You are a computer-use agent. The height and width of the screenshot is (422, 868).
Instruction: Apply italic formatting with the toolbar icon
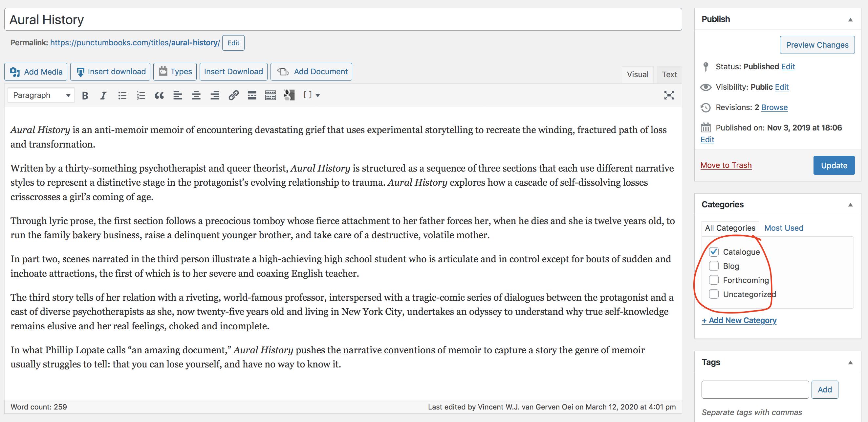click(103, 95)
